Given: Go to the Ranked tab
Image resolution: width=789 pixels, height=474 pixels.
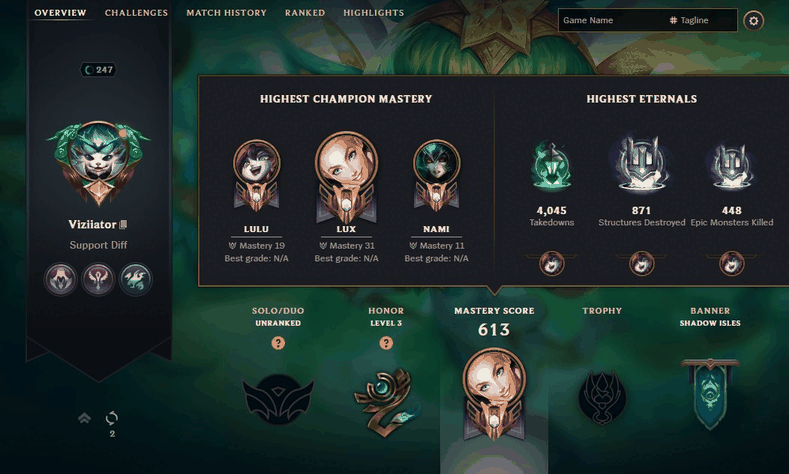Looking at the screenshot, I should coord(305,13).
